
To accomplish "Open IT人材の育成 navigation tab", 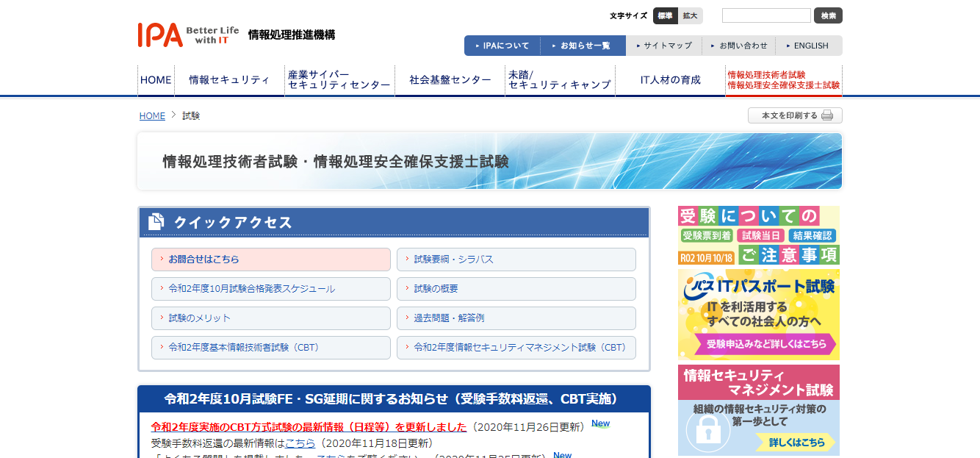I will point(670,80).
